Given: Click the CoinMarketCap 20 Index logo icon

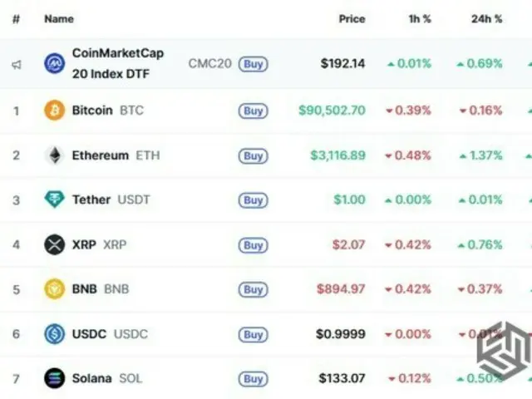Looking at the screenshot, I should click(x=55, y=63).
